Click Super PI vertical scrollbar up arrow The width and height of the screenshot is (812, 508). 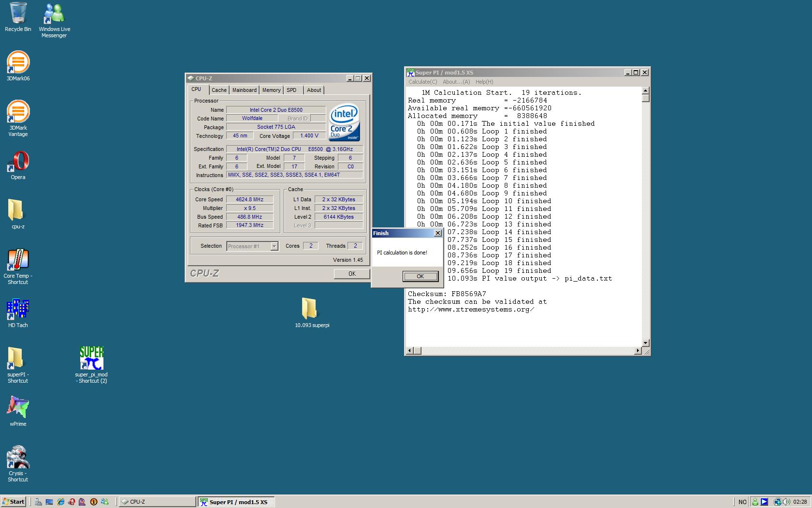645,90
